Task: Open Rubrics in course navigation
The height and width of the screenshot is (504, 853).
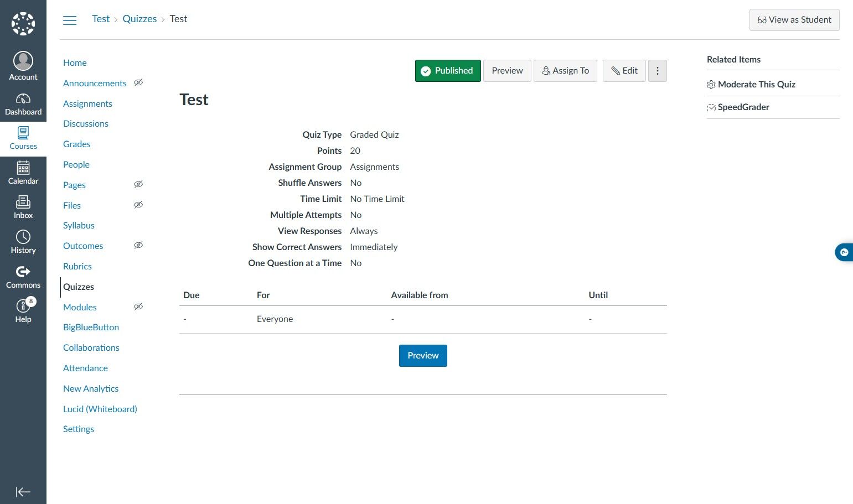Action: tap(77, 266)
